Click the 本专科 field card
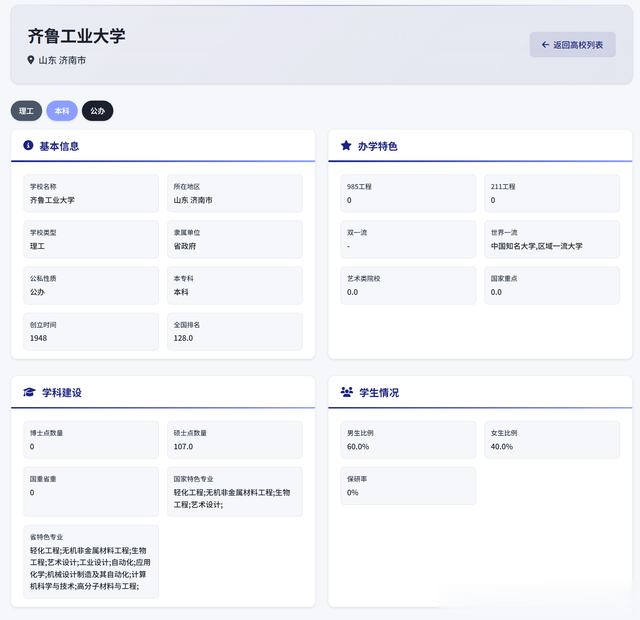The height and width of the screenshot is (620, 640). click(x=235, y=285)
